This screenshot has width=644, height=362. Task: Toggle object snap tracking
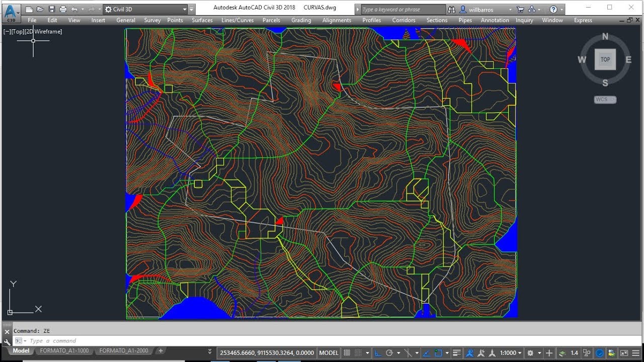(x=426, y=353)
